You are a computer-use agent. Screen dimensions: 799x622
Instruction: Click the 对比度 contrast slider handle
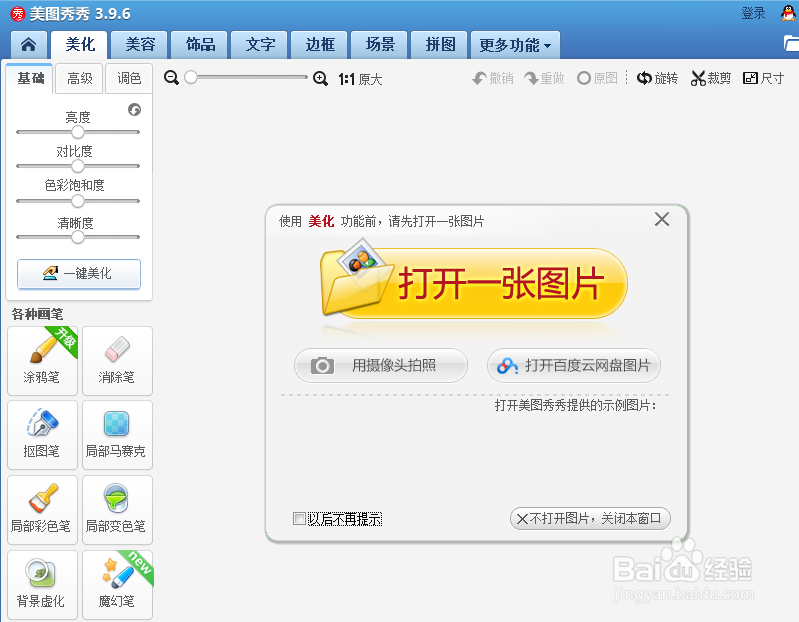pyautogui.click(x=77, y=166)
